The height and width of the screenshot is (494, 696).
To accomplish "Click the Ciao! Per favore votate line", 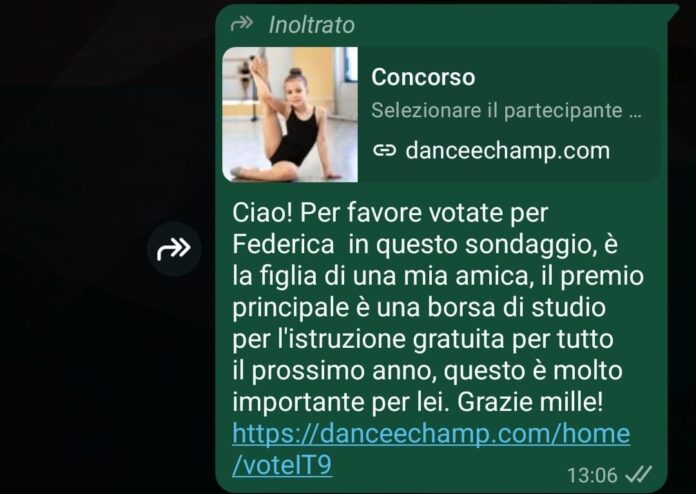I will [390, 213].
